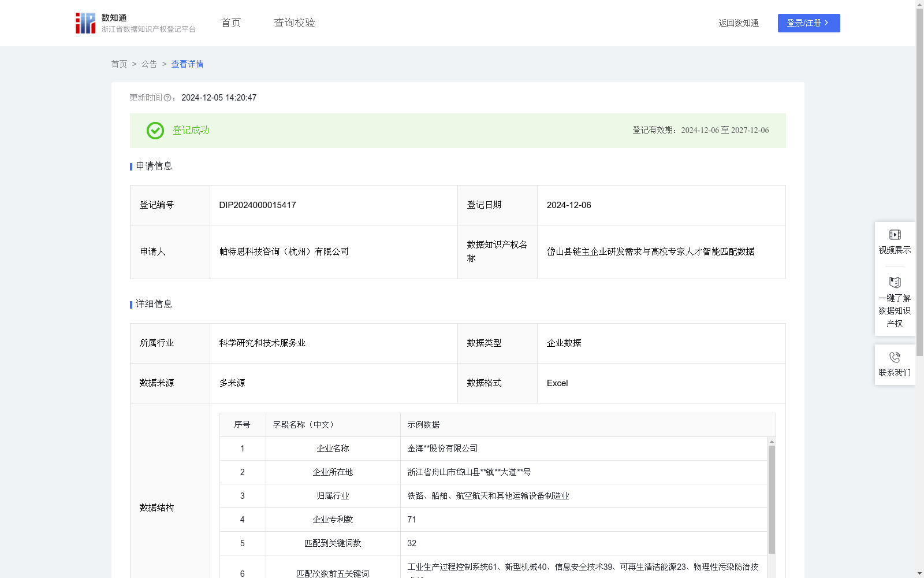The width and height of the screenshot is (924, 578).
Task: Click 详细信息 section heading
Action: [154, 304]
